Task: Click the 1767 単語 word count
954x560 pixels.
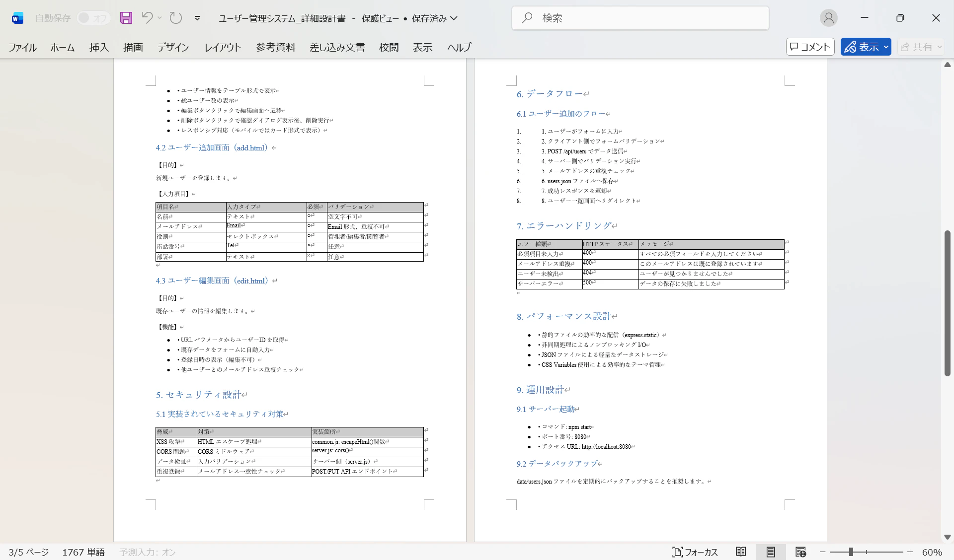Action: (x=83, y=552)
